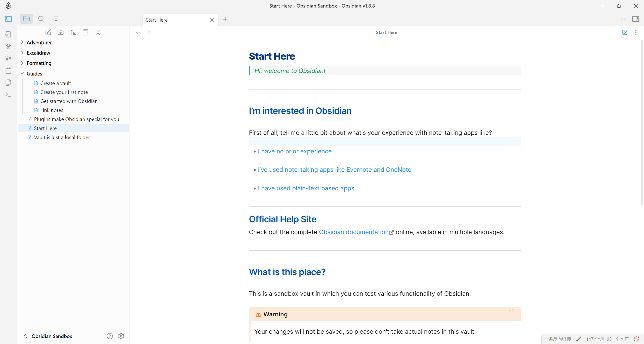This screenshot has width=644, height=344.
Task: Click the callout edit block code icon
Action: pos(512,311)
